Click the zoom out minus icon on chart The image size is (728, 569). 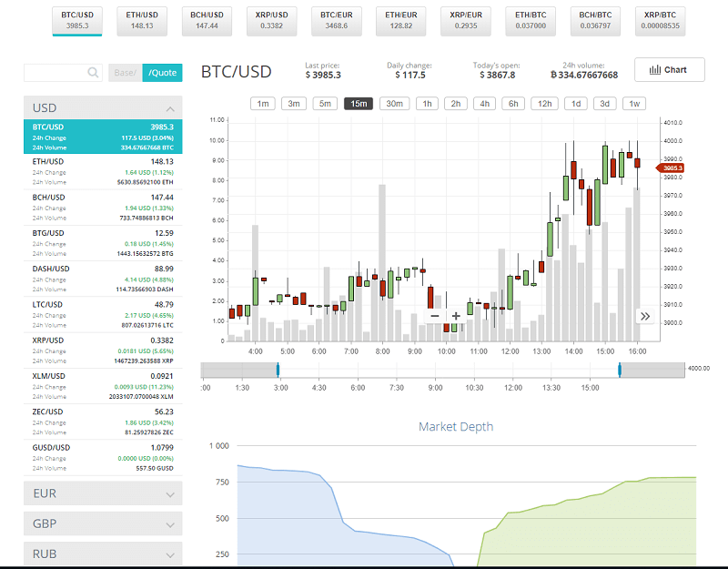tap(434, 314)
